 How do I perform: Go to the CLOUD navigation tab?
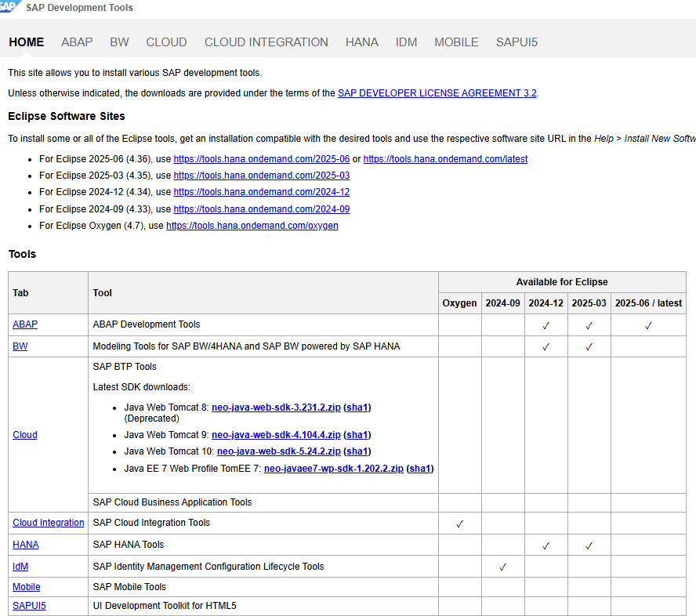(x=166, y=42)
